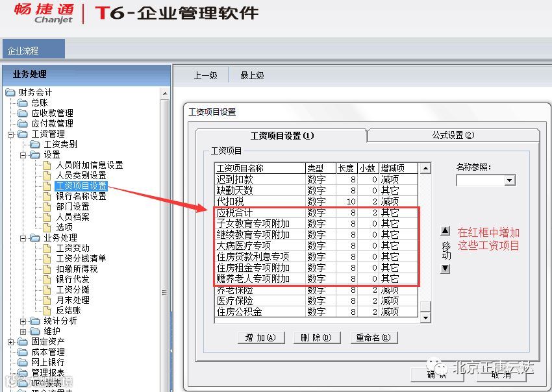Click the 固定资产 folder icon
The image size is (552, 392).
click(23, 341)
